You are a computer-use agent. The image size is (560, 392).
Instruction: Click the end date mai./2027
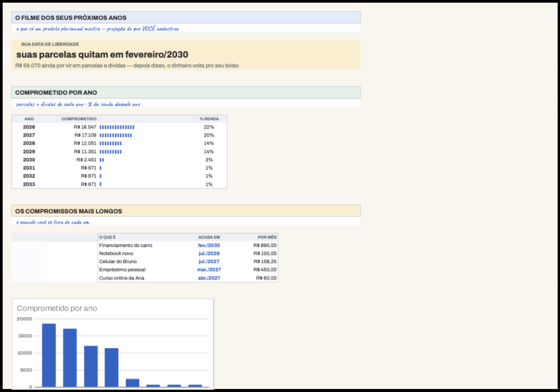pyautogui.click(x=209, y=269)
